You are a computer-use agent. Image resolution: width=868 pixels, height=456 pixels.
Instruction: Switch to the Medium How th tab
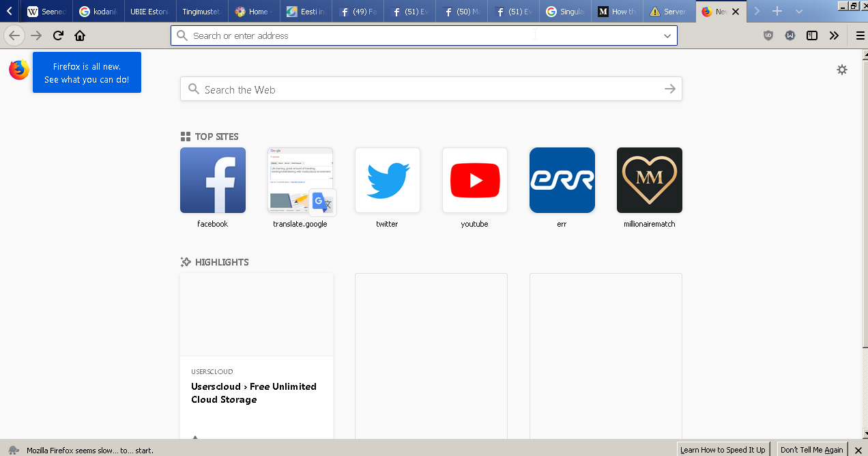point(617,12)
